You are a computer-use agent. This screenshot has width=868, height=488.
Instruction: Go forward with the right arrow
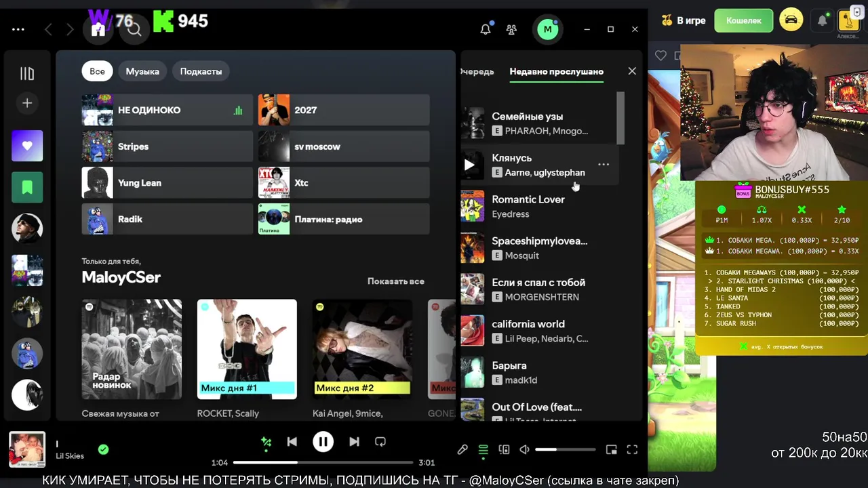click(70, 30)
